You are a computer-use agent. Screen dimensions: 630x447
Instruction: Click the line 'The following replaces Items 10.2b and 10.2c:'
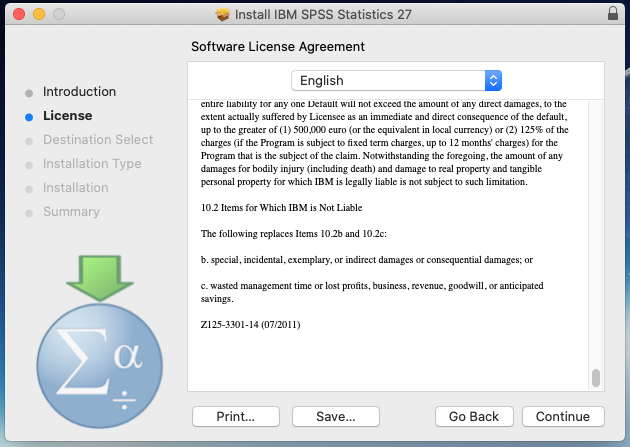(294, 234)
